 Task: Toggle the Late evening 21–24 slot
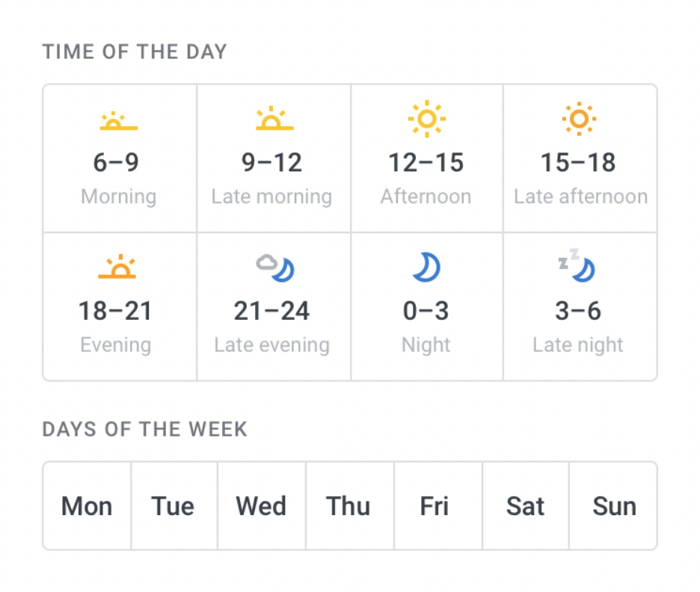tap(272, 306)
